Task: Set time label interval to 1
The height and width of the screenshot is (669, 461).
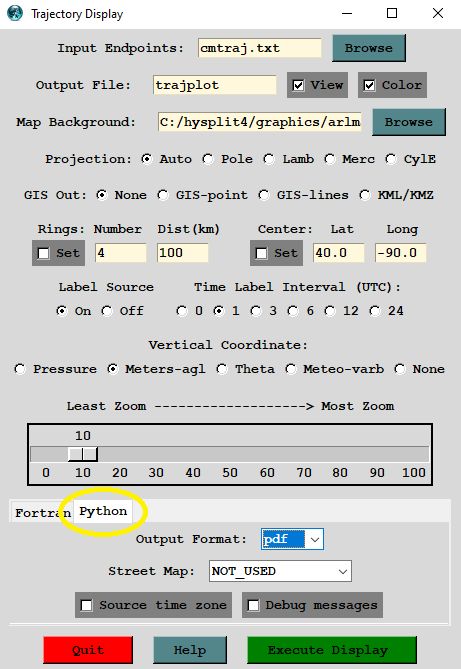Action: pos(219,311)
